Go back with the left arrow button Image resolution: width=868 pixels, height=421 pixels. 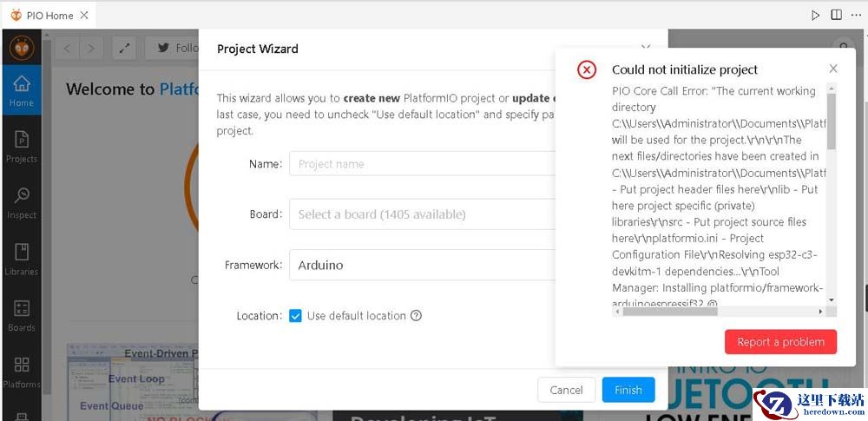(67, 49)
